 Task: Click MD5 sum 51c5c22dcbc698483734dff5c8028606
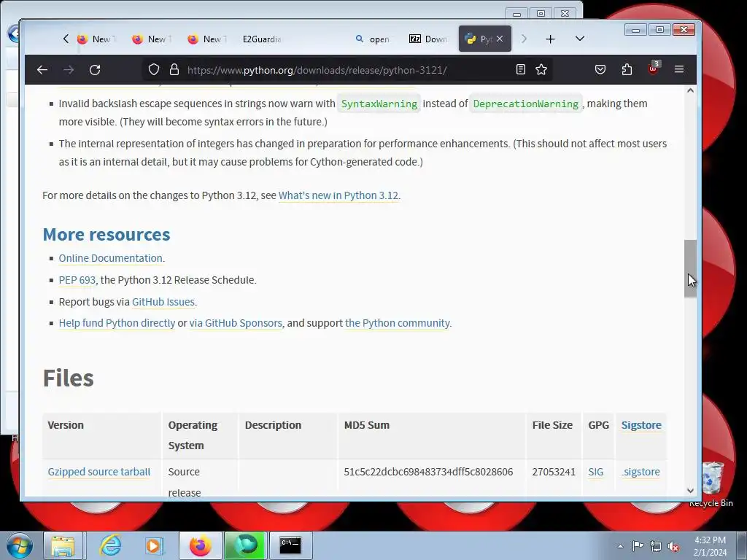428,472
